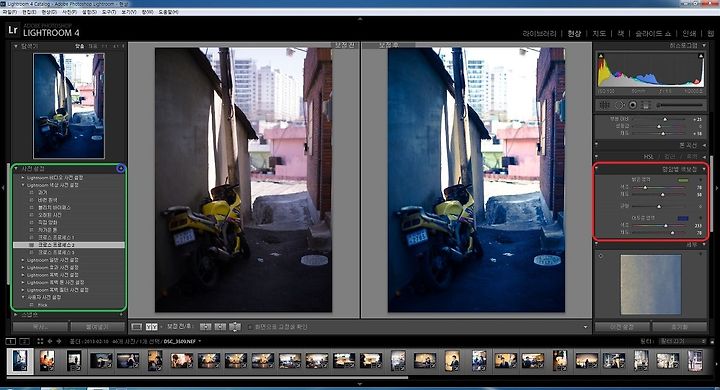Toggle highlight clipping indicator on histogram

coord(701,56)
